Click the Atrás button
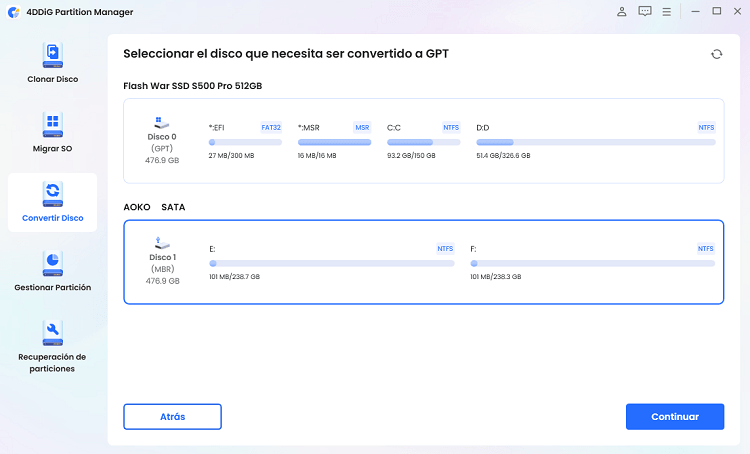Viewport: 750px width, 454px height. 172,417
